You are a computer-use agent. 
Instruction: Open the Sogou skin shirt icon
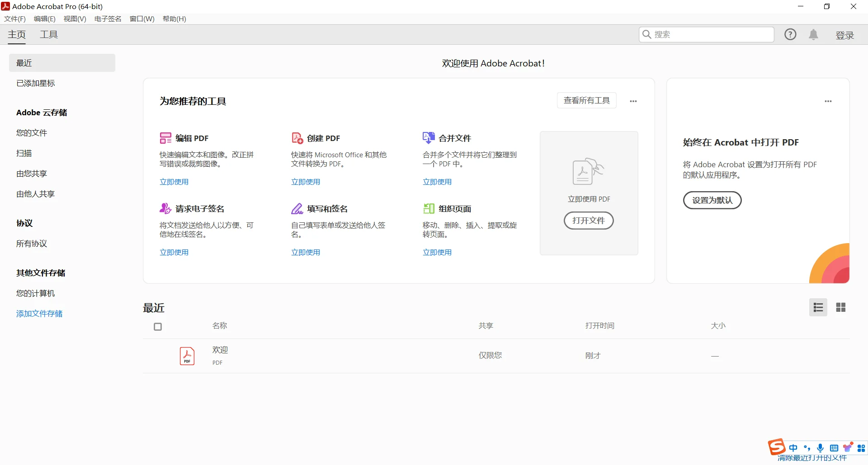(x=848, y=447)
